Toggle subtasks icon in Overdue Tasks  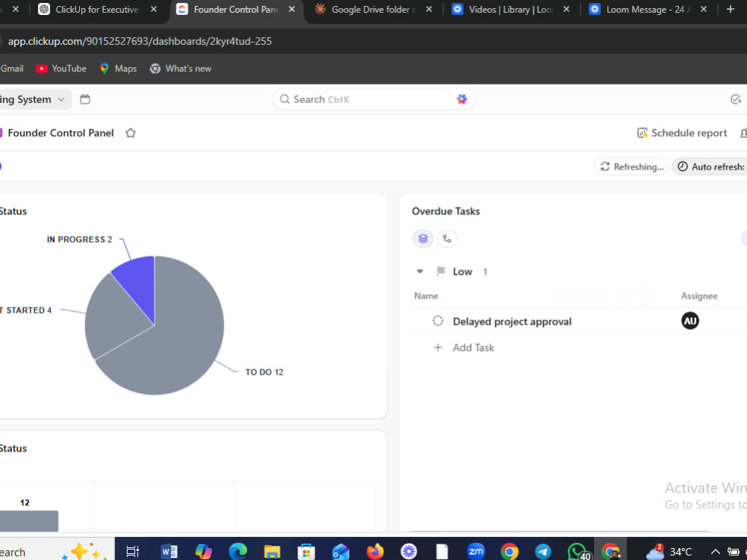pos(447,239)
